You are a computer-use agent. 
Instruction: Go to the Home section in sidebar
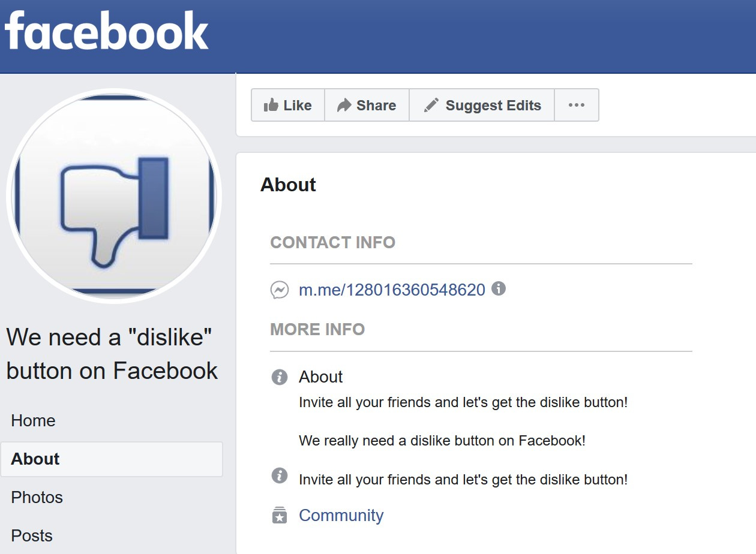[x=33, y=421]
